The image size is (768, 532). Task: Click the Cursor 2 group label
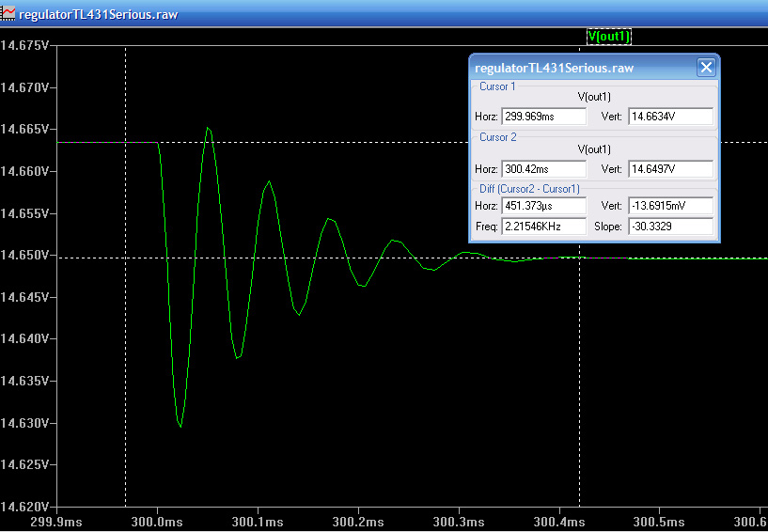coord(497,137)
